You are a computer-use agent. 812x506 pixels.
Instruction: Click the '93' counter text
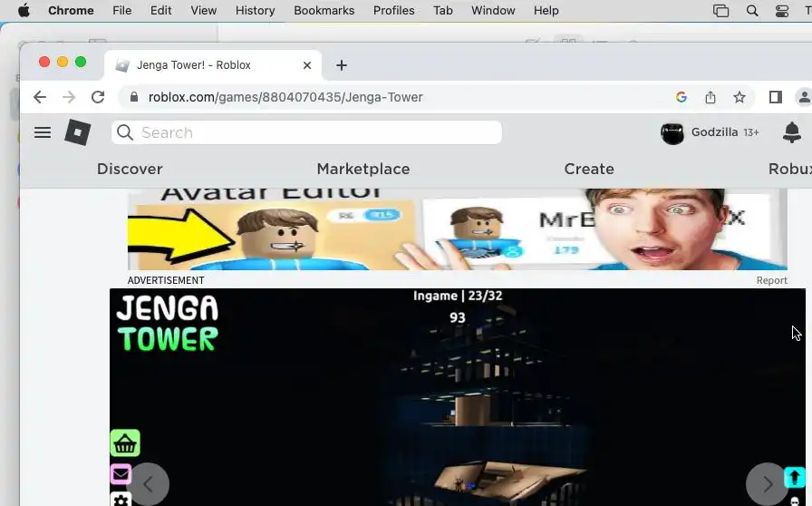pyautogui.click(x=458, y=317)
